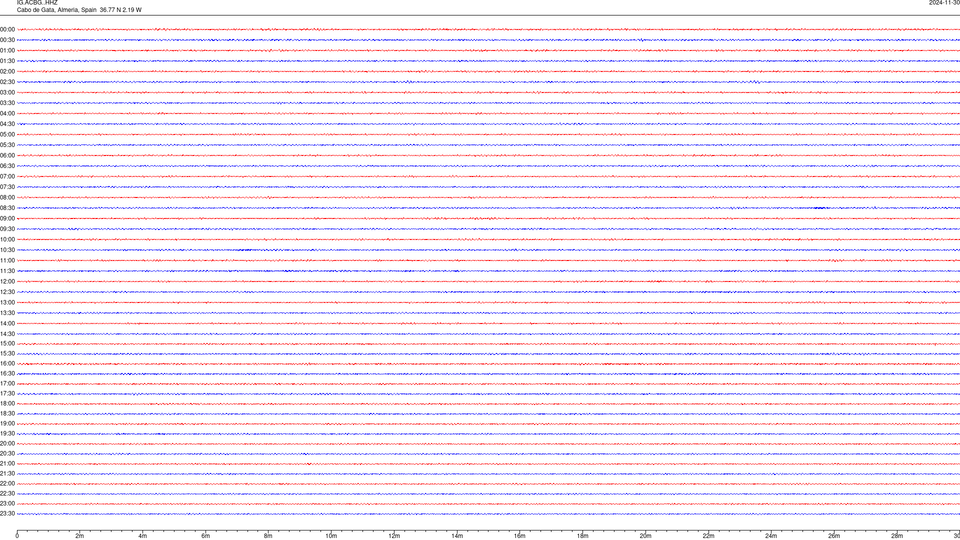Viewport: 960px width, 540px height.
Task: Select the 12:00 time row label
Action: point(7,282)
